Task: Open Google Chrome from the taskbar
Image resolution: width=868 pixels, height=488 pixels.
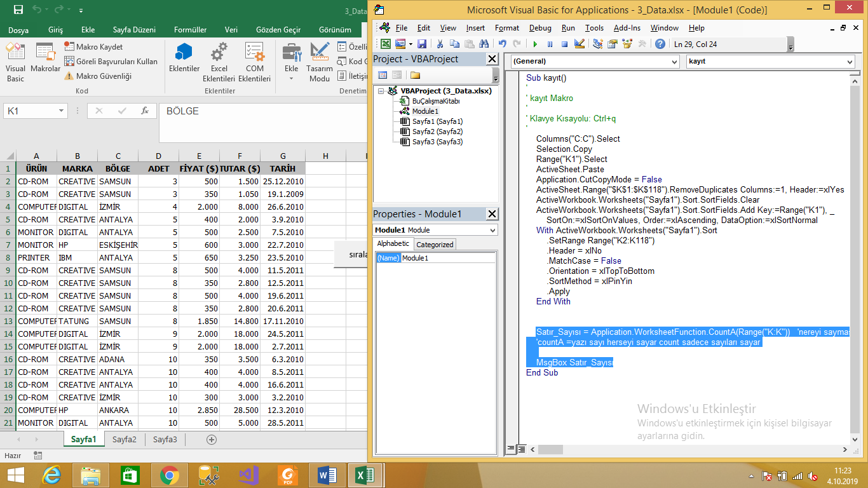Action: coord(169,475)
